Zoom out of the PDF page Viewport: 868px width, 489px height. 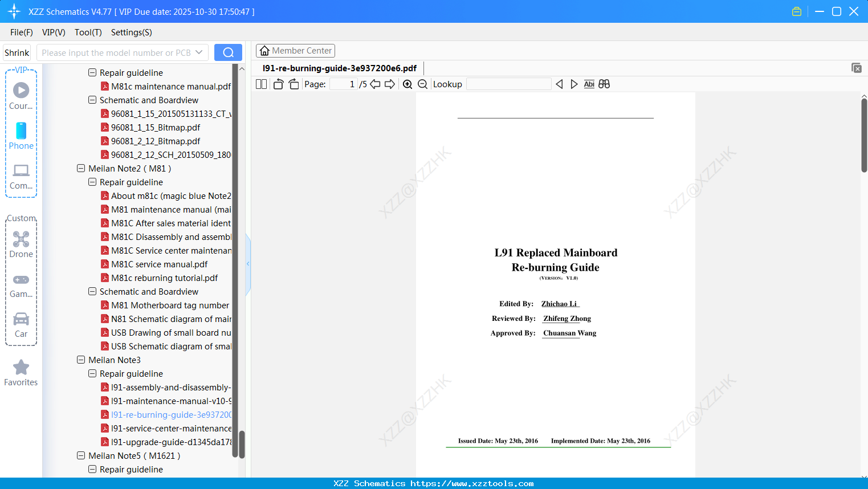[x=422, y=84]
